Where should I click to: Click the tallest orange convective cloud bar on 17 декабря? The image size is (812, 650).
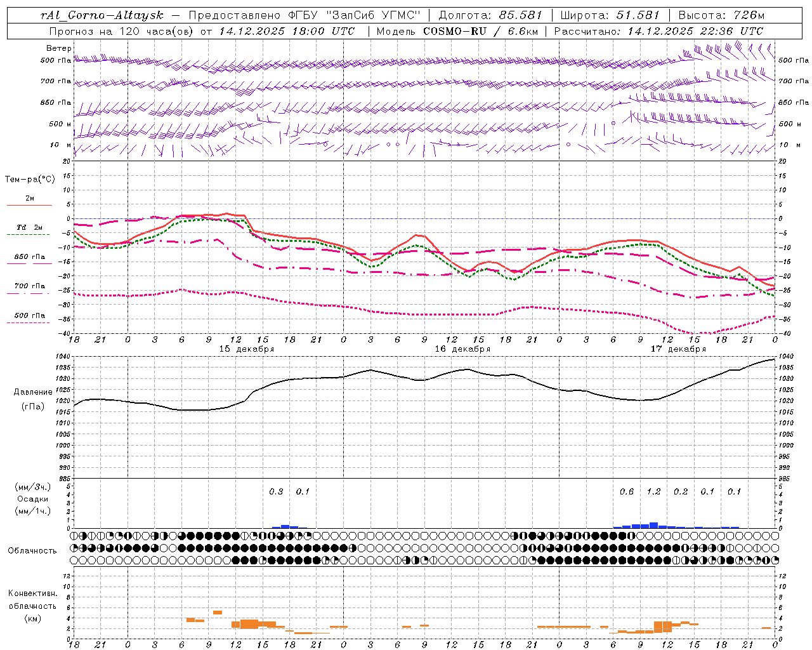pyautogui.click(x=658, y=627)
